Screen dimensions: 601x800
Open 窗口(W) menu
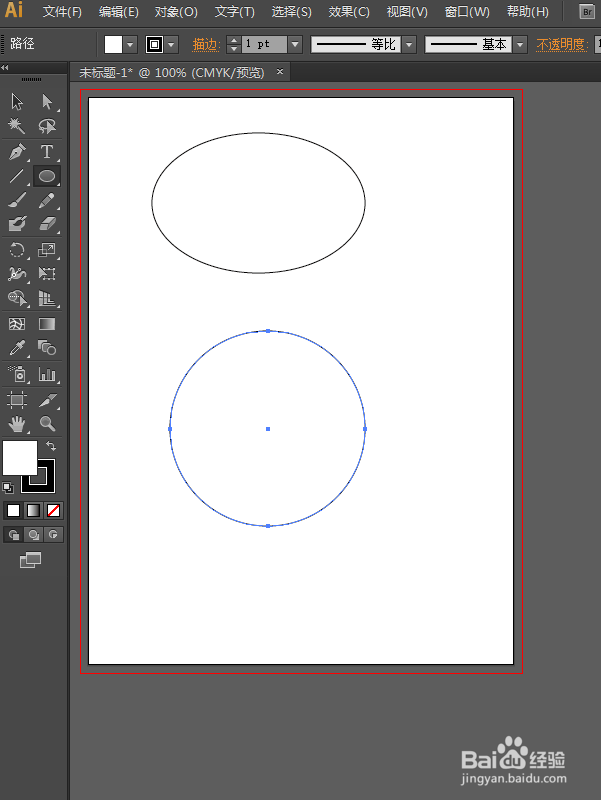coord(467,12)
